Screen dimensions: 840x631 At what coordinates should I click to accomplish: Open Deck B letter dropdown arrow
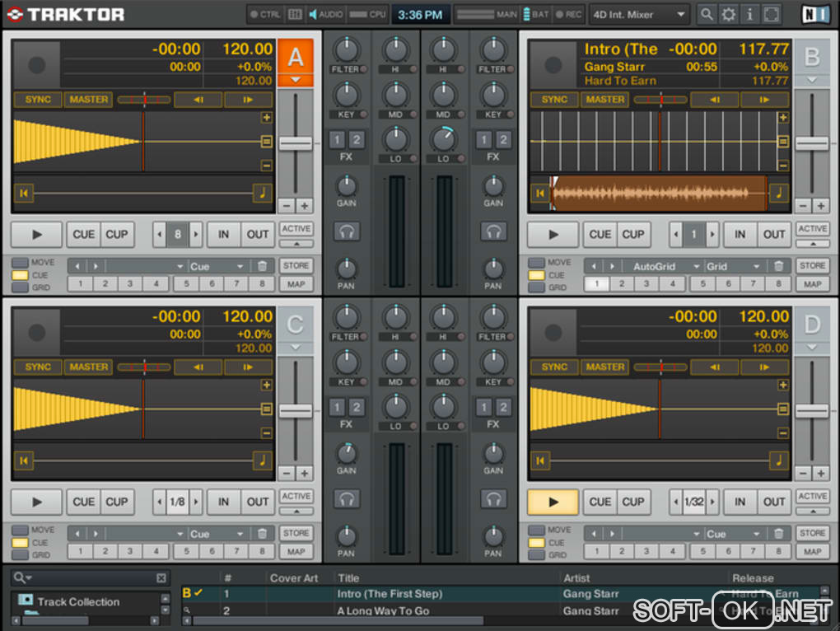click(812, 80)
